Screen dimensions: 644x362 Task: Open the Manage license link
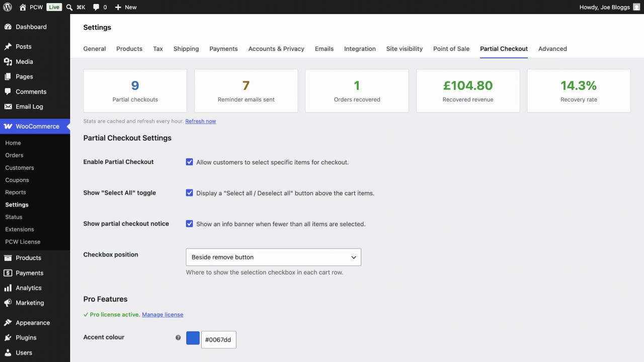[162, 314]
